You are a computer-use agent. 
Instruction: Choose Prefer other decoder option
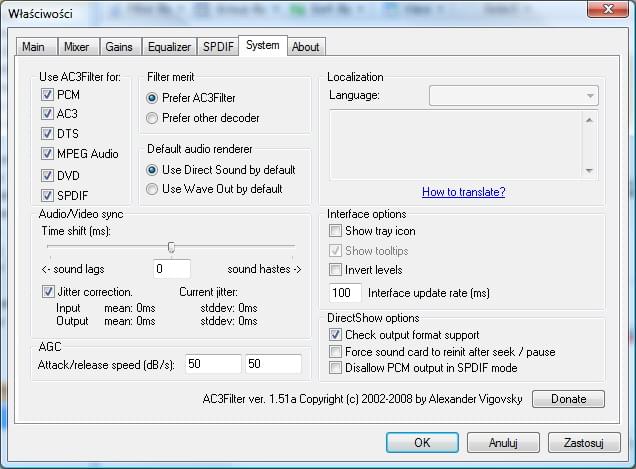point(152,118)
